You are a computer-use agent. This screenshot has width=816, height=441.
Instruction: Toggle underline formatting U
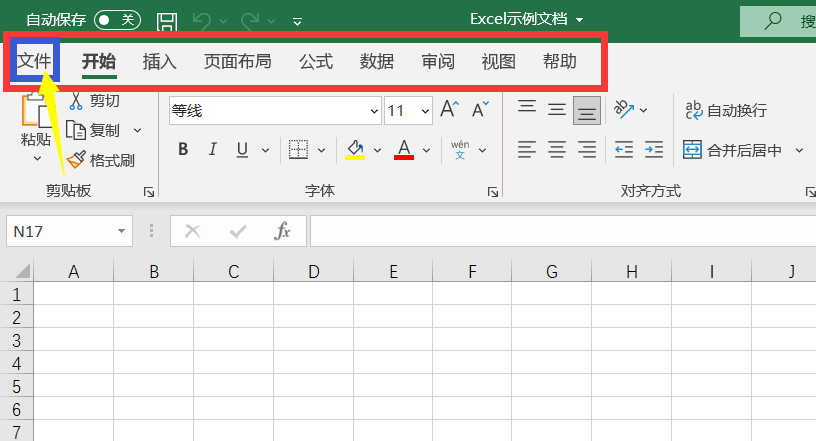[x=242, y=150]
